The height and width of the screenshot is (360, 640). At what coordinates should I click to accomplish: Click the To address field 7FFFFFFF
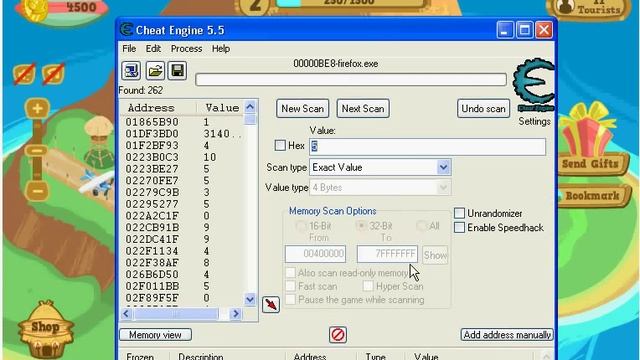coord(387,254)
